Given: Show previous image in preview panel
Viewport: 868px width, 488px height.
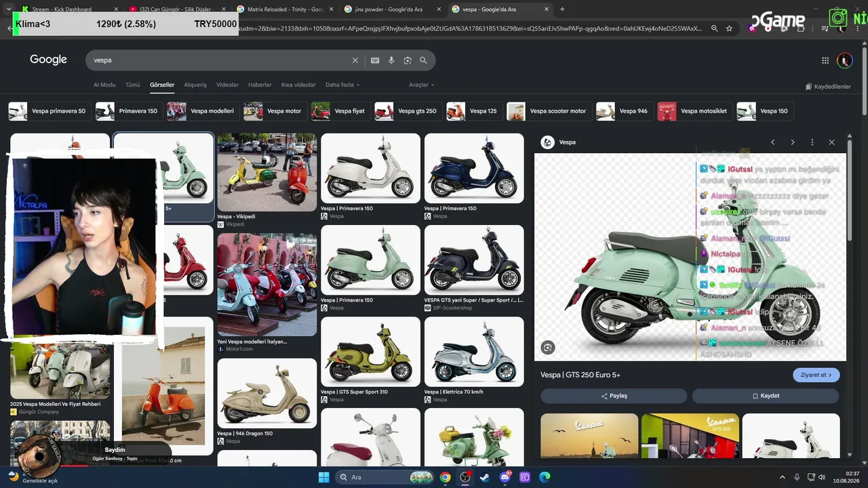Looking at the screenshot, I should 772,142.
